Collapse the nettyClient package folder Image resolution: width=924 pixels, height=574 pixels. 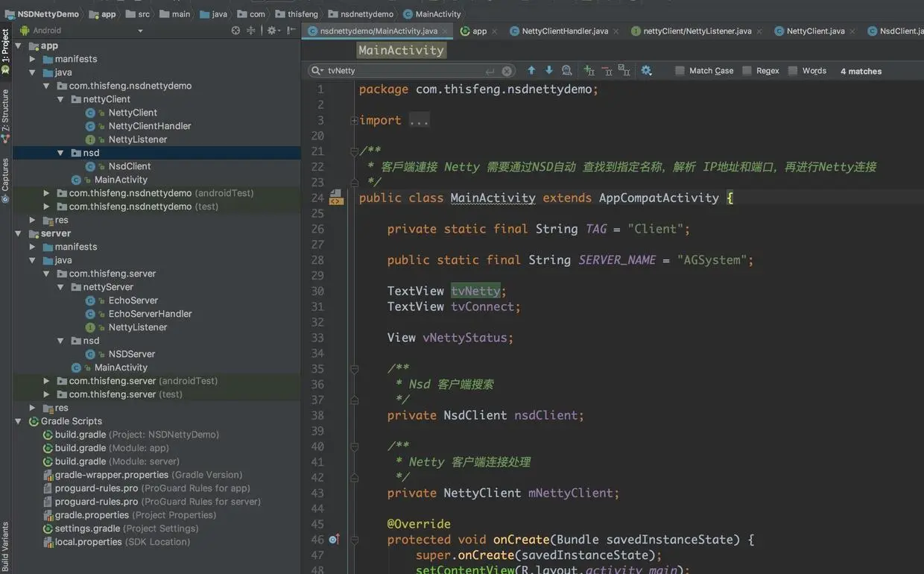tap(61, 99)
